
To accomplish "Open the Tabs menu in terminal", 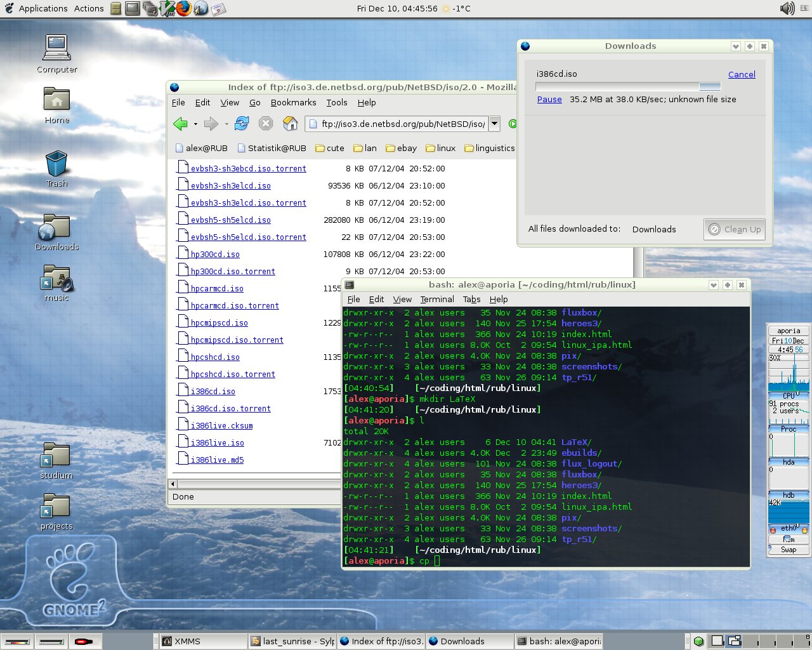I will tap(471, 299).
